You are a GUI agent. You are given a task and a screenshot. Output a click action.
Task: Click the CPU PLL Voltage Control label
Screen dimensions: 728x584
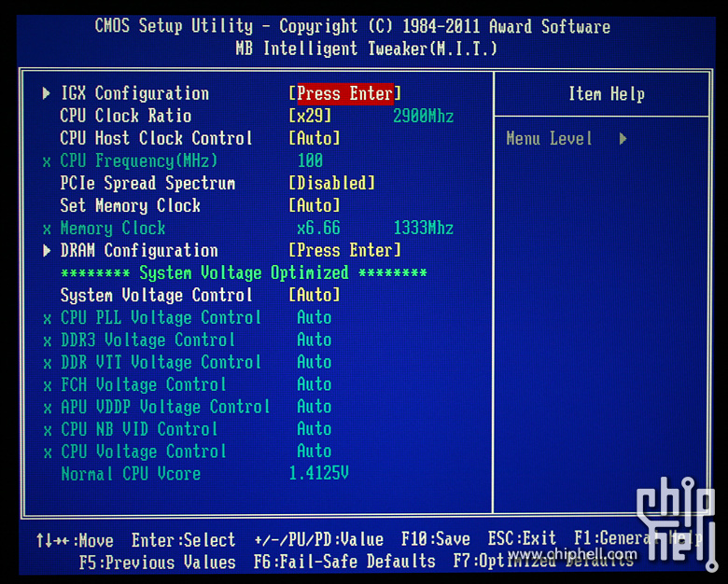161,318
